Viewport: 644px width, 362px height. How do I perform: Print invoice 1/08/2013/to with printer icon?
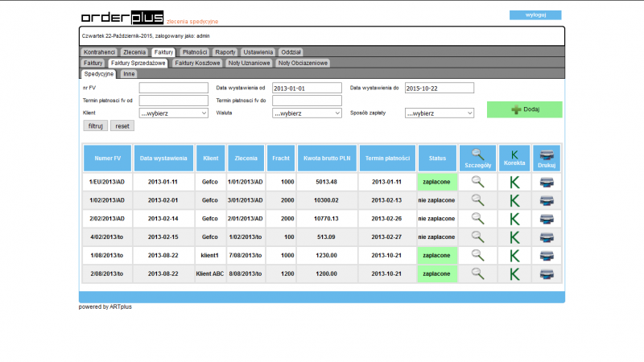coord(547,256)
